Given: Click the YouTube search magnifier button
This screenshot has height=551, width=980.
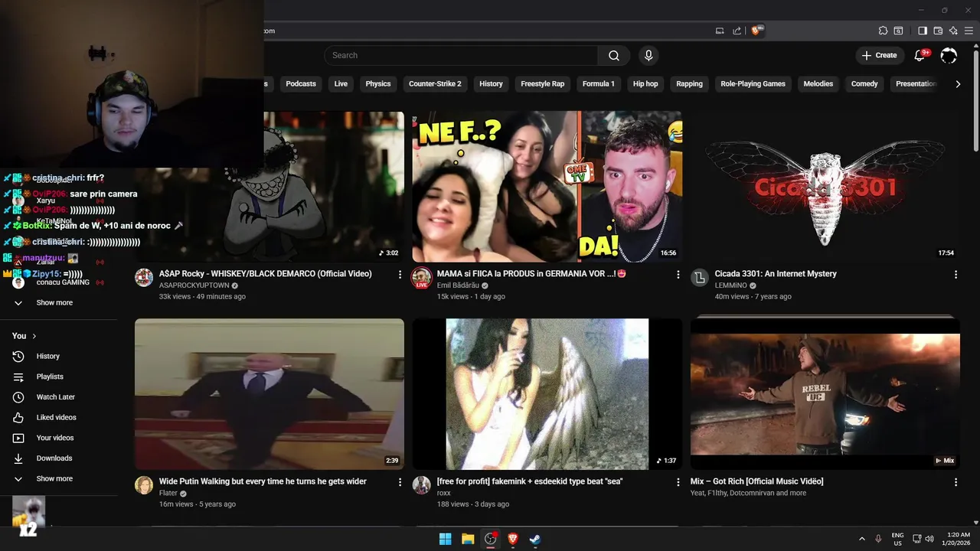Looking at the screenshot, I should click(614, 55).
